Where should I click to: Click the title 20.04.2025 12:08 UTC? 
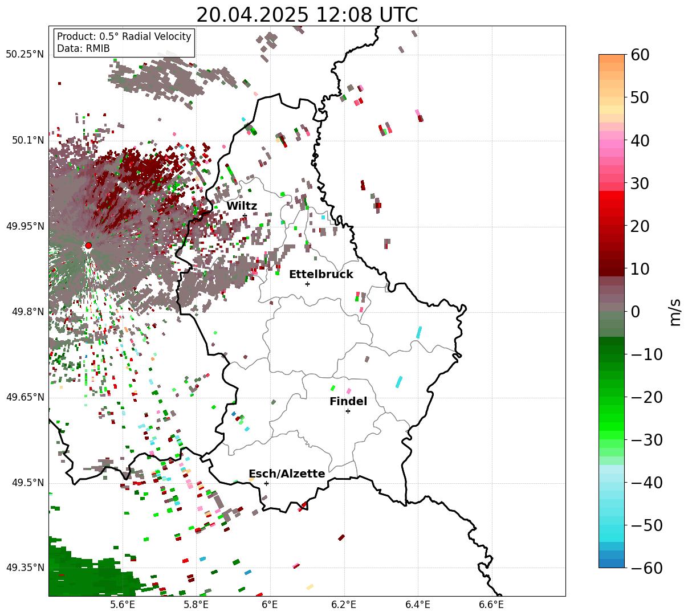pyautogui.click(x=307, y=14)
